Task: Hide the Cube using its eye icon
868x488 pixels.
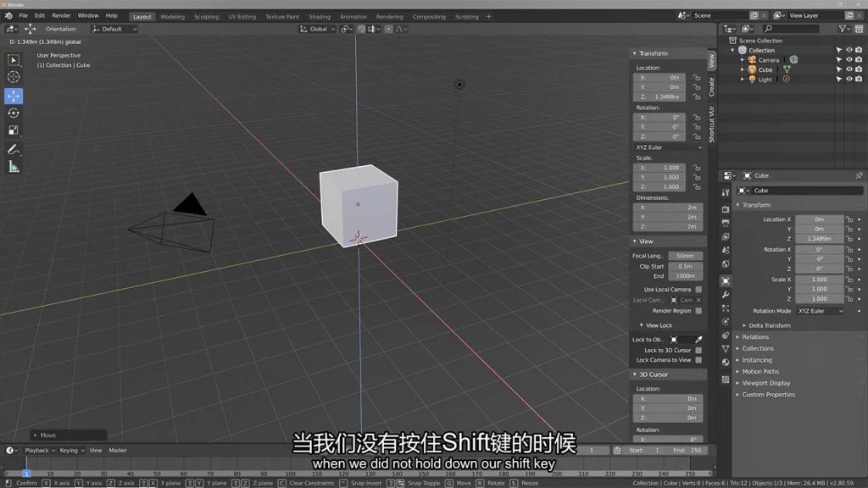Action: 849,69
